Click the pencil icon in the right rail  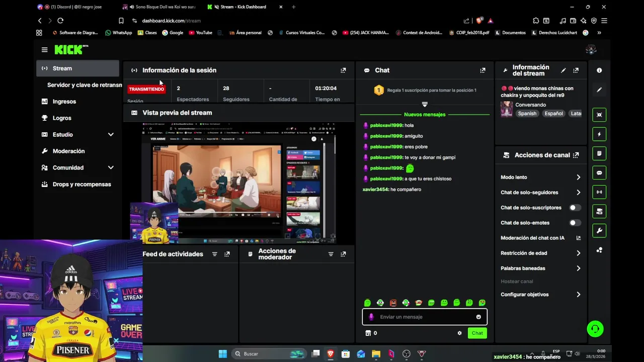pyautogui.click(x=599, y=89)
